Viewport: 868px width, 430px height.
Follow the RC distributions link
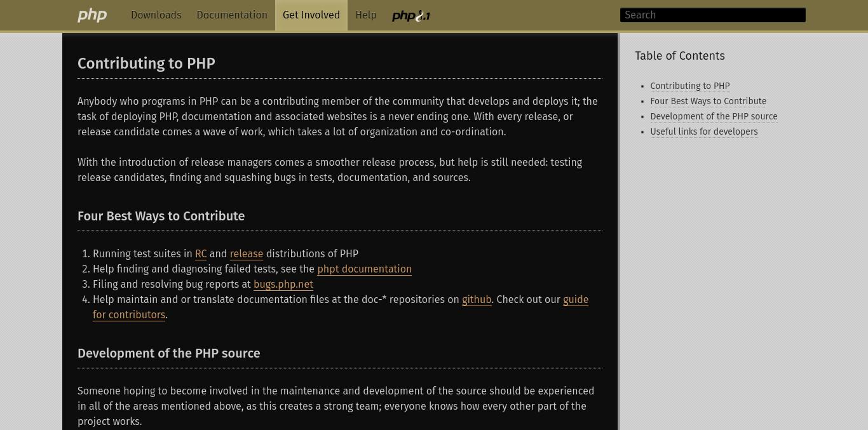click(201, 254)
